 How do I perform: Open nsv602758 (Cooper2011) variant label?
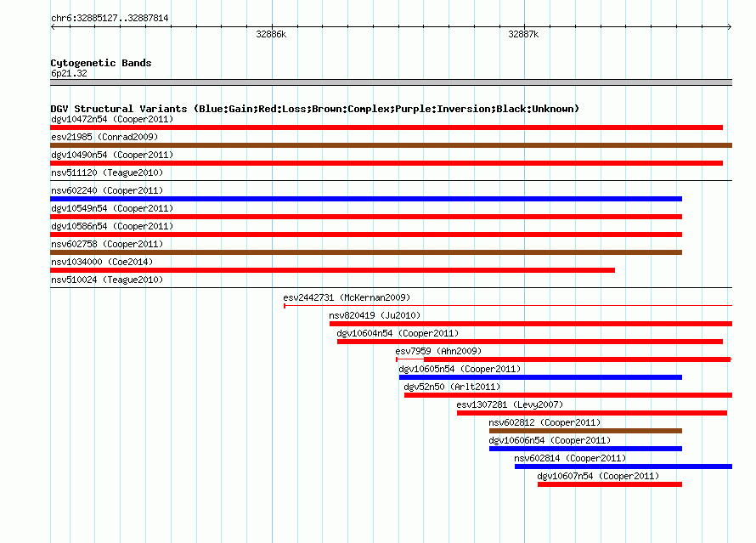[x=107, y=244]
